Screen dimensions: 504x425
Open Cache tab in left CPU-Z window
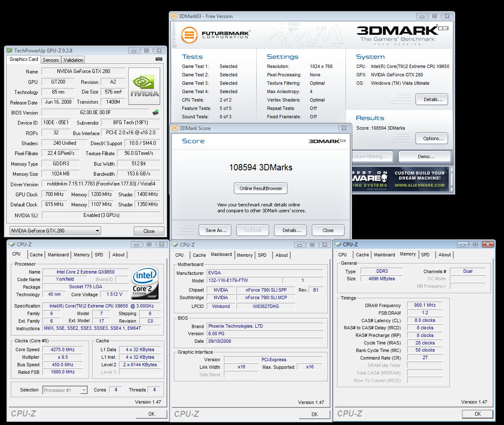click(36, 255)
